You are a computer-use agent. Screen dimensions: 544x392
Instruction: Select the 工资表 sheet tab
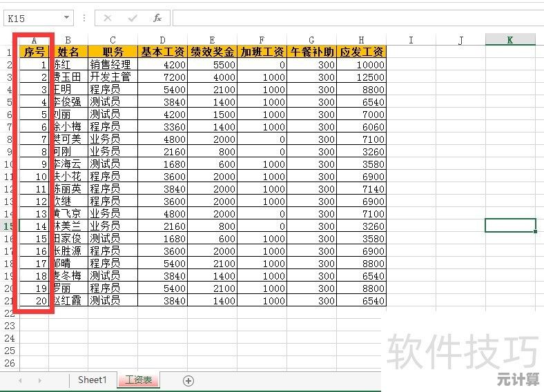pyautogui.click(x=139, y=380)
